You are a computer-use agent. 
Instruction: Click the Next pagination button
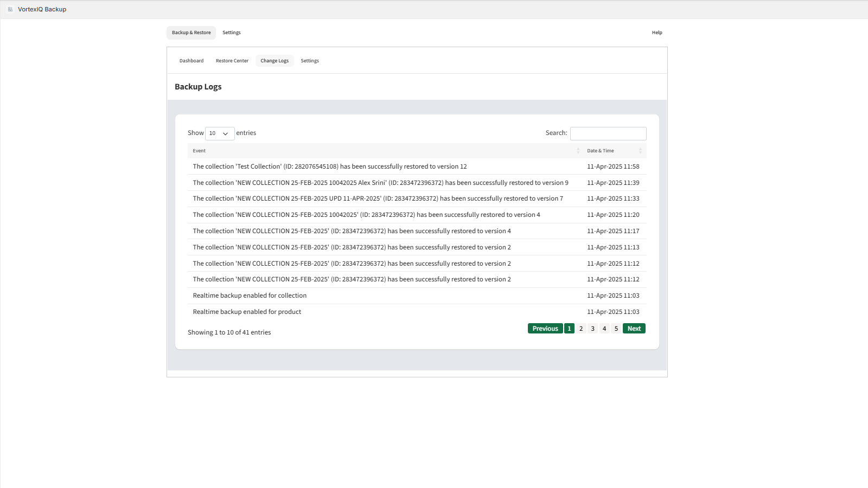click(633, 328)
